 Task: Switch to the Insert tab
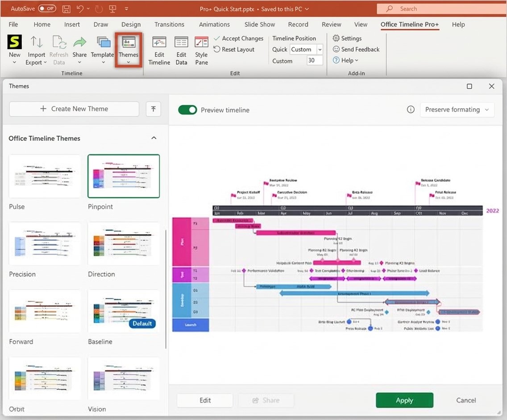[x=72, y=25]
